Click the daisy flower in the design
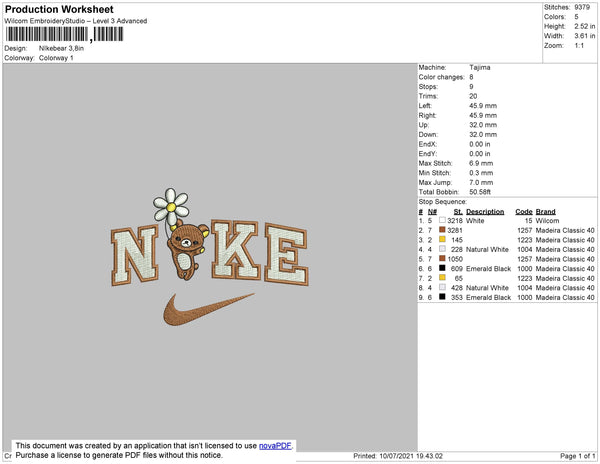Screen dimensions: 600x464 (x=171, y=207)
